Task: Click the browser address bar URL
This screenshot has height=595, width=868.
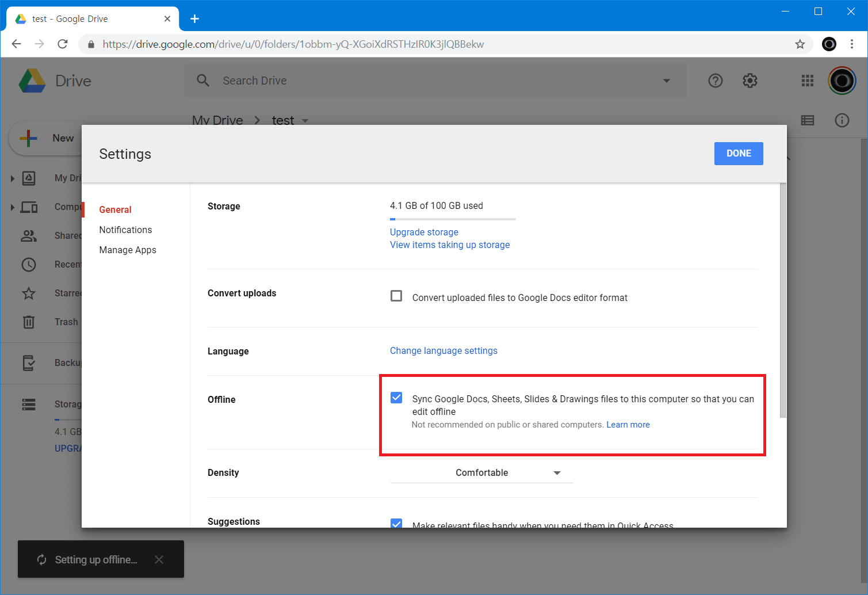Action: click(x=293, y=44)
